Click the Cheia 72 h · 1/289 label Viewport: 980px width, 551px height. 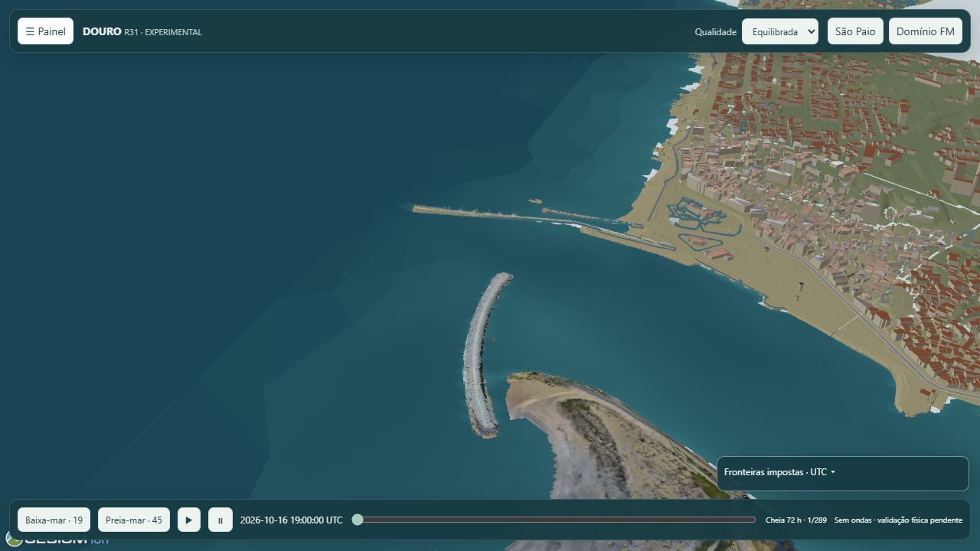point(796,520)
